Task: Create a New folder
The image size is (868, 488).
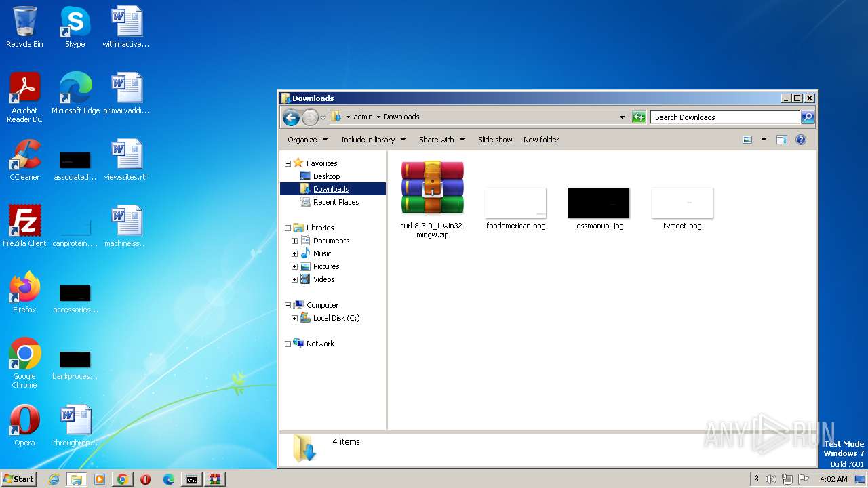Action: (x=541, y=140)
